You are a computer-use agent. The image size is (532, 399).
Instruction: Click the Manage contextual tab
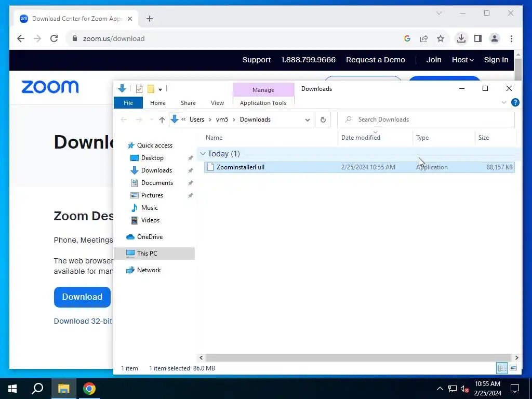[x=263, y=90]
